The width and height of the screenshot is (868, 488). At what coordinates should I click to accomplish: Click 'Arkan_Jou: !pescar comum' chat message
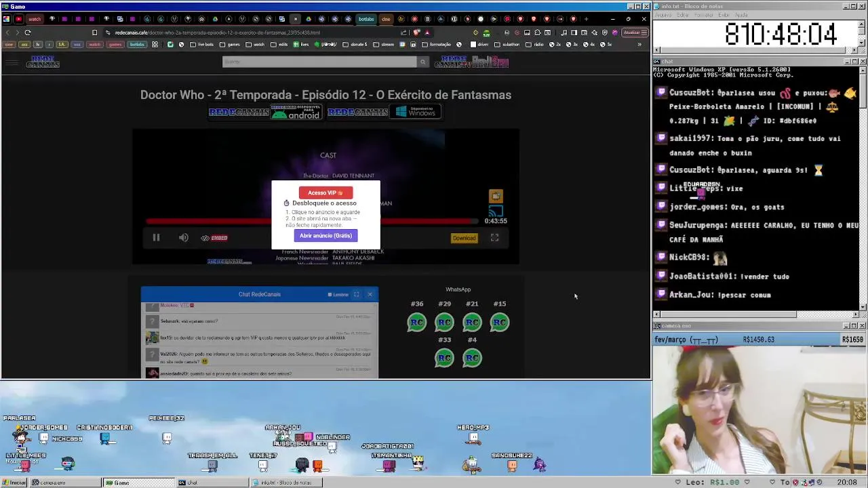coord(720,295)
